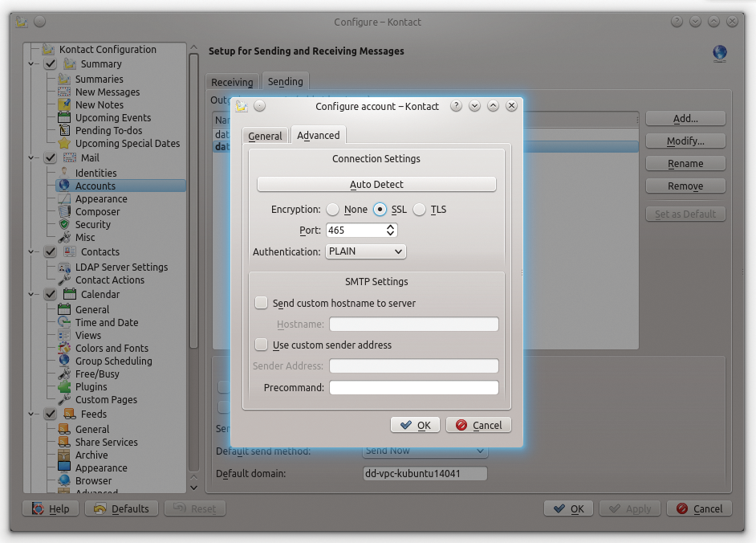Viewport: 756px width, 543px height.
Task: Switch to the General tab in dialog
Action: [265, 136]
